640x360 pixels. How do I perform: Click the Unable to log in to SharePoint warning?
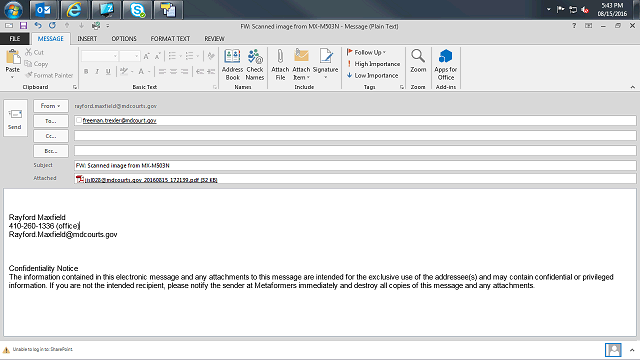point(38,349)
